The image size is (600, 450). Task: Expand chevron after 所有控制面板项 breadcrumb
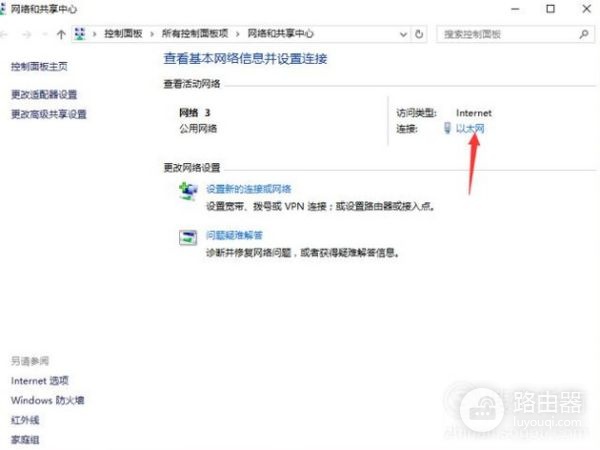pyautogui.click(x=238, y=34)
